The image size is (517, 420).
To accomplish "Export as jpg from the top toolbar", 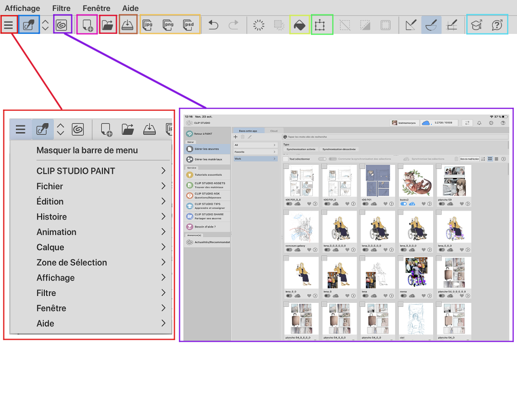I will pos(148,25).
